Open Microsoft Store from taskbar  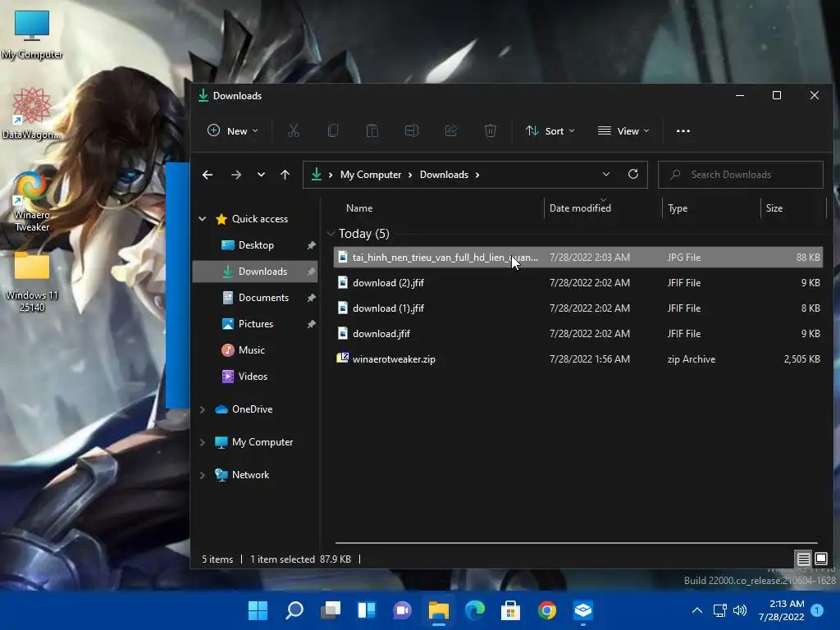click(x=510, y=610)
